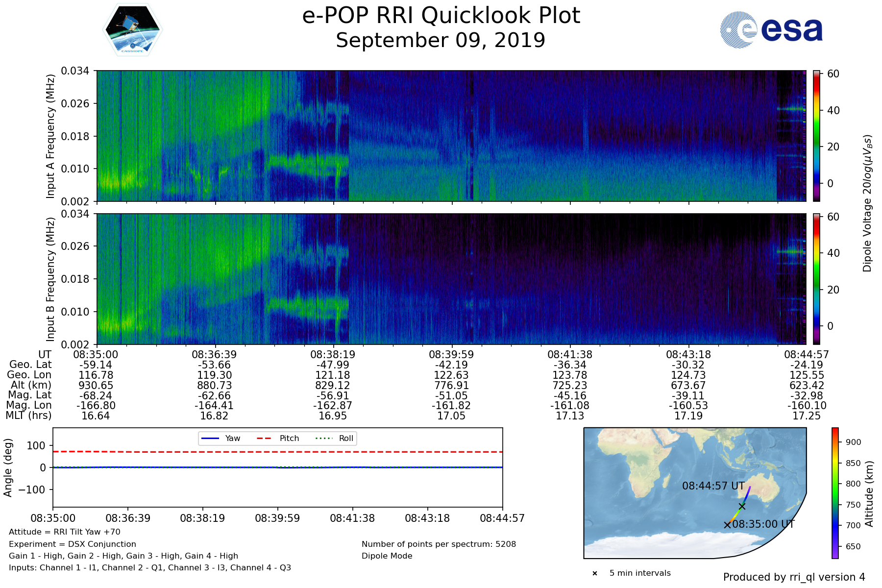The width and height of the screenshot is (882, 588).
Task: Click the black X marker at 08:35:00 UT on map
Action: (727, 525)
